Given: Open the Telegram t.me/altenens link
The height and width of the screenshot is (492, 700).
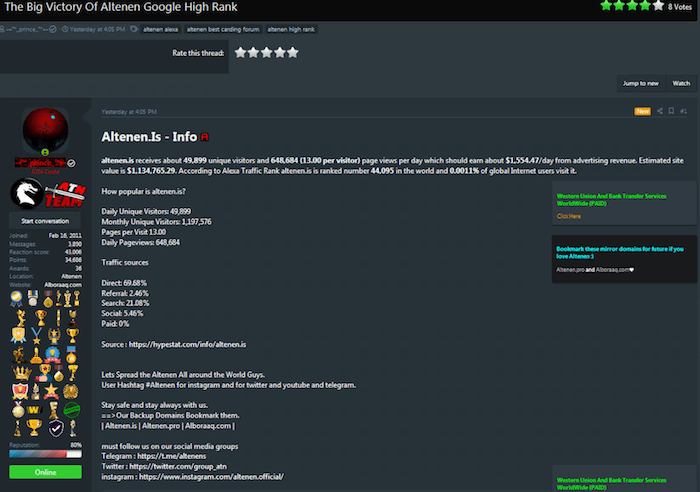Looking at the screenshot, I should click(172, 456).
